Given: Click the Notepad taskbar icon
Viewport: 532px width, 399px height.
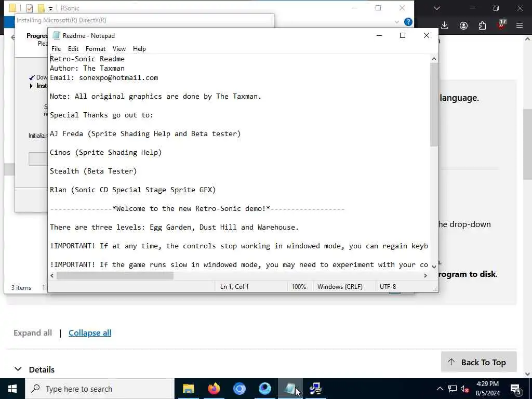Looking at the screenshot, I should pos(290,389).
